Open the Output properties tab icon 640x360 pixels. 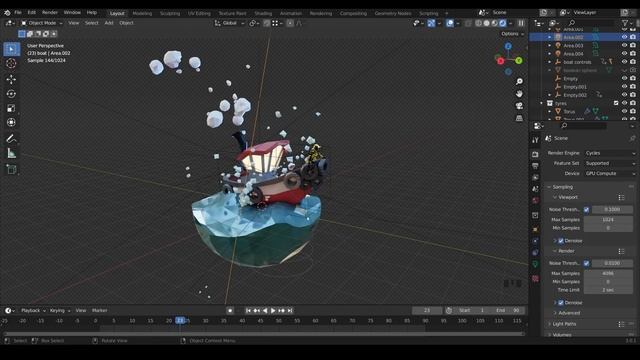point(536,166)
